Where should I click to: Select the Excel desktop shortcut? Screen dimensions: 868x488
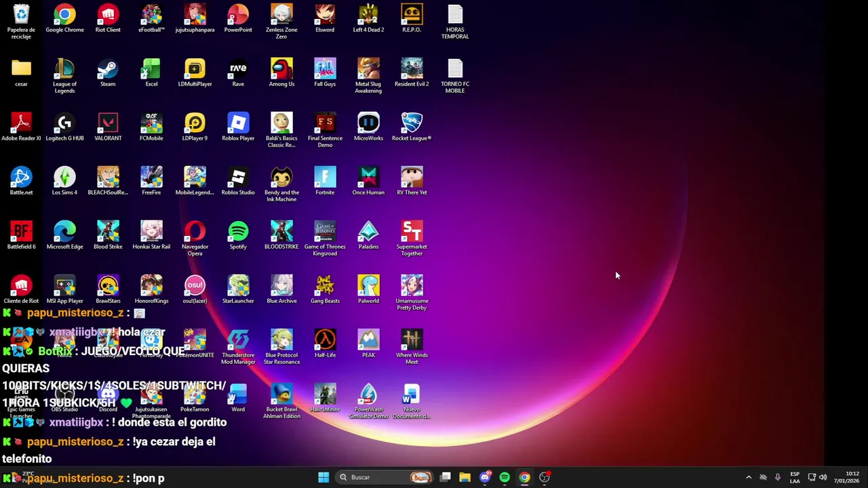point(151,73)
